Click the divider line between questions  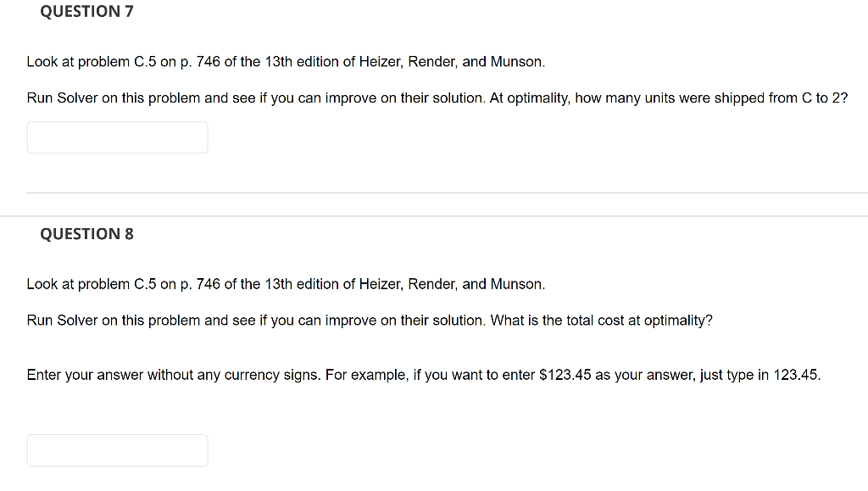(434, 192)
